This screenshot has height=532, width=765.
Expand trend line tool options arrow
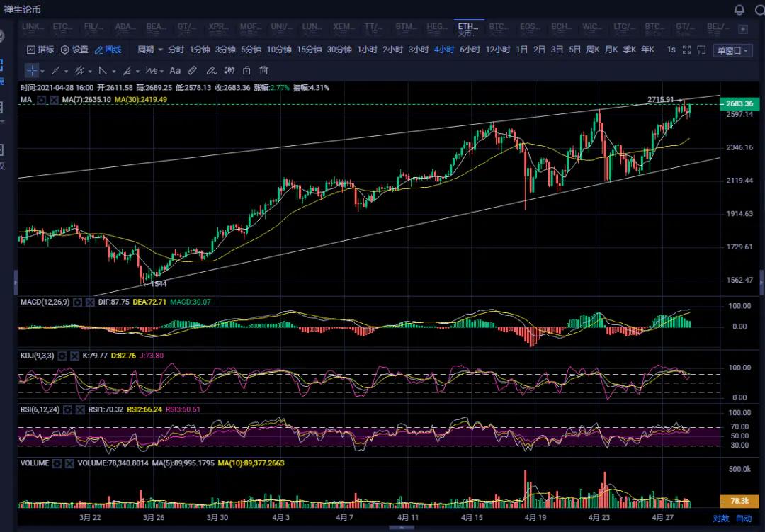pos(67,72)
